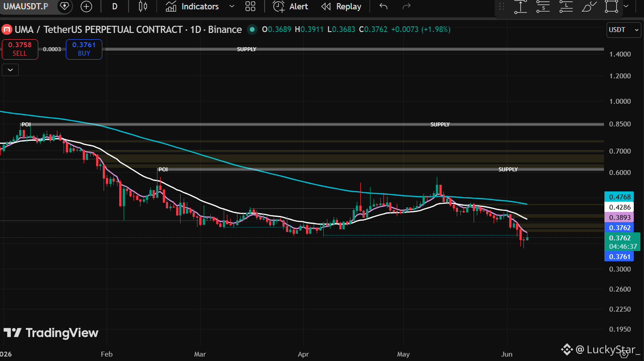Click the high value H0.3911
Image resolution: width=644 pixels, height=361 pixels.
[x=309, y=30]
